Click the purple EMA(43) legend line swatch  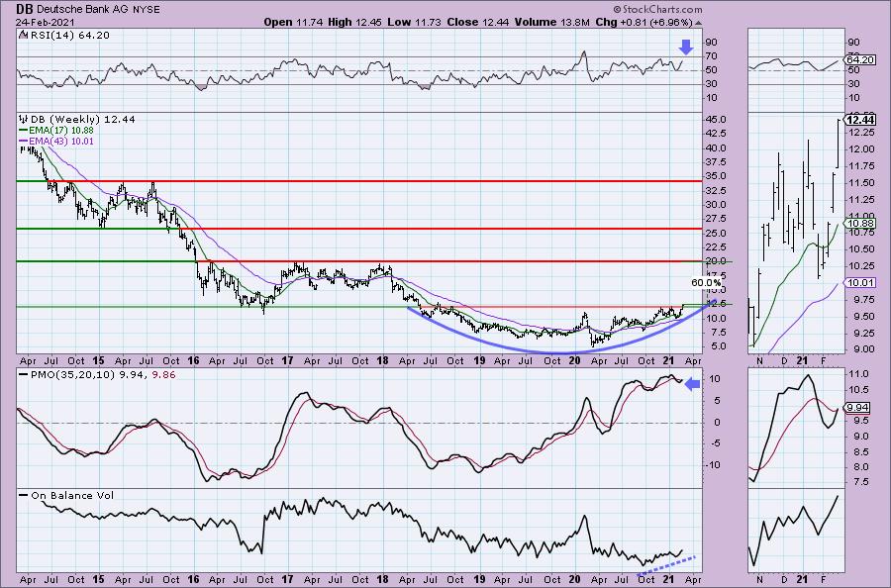(24, 141)
